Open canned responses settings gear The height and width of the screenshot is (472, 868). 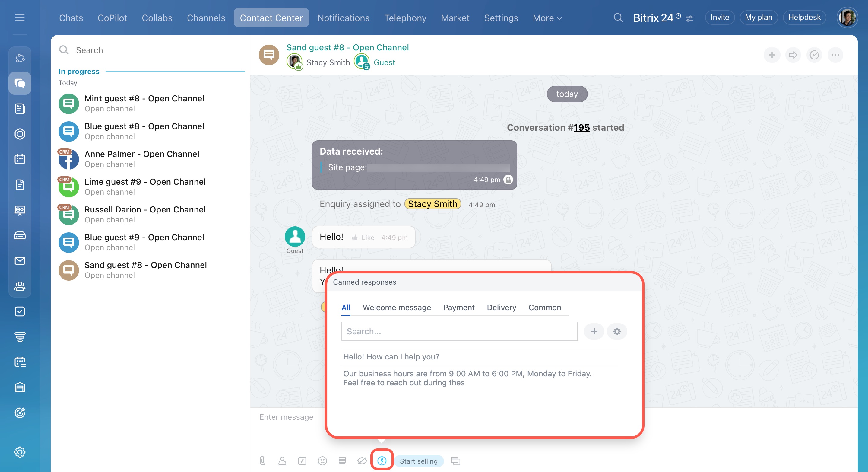click(617, 331)
